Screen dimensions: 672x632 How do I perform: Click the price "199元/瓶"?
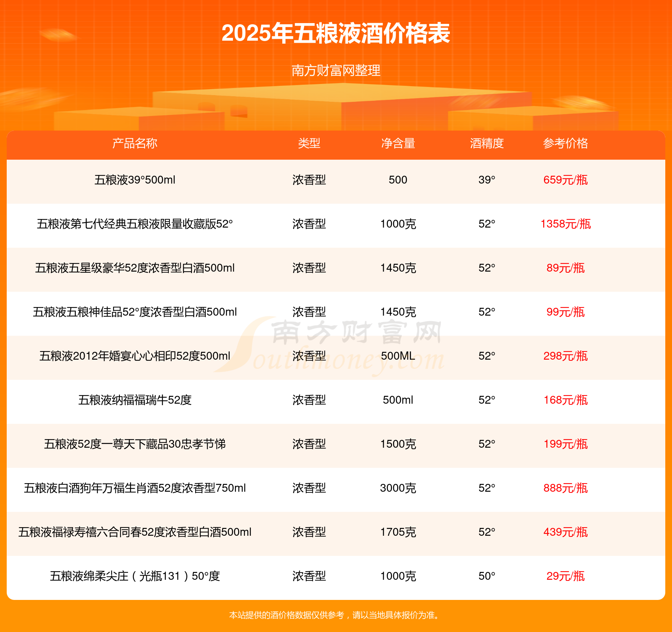(x=566, y=444)
